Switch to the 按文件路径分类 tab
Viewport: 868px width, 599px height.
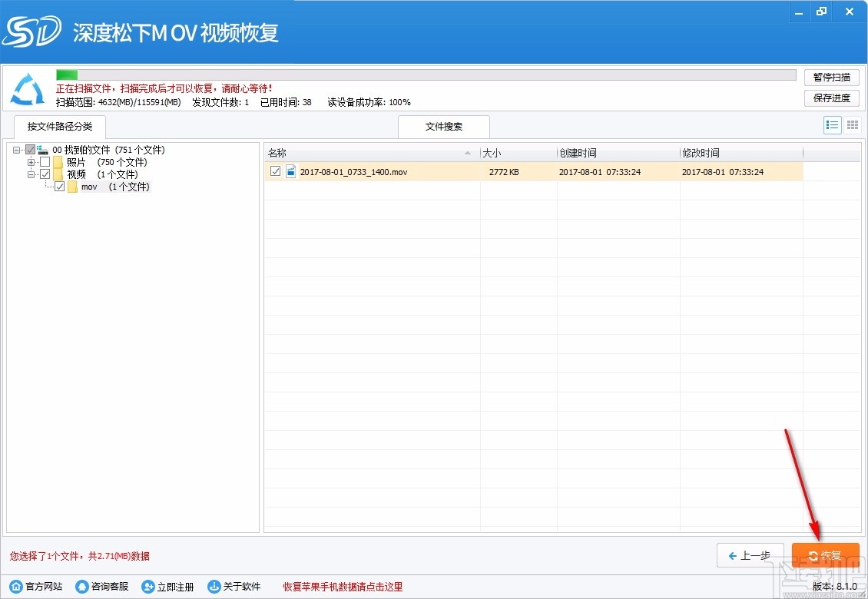point(60,127)
